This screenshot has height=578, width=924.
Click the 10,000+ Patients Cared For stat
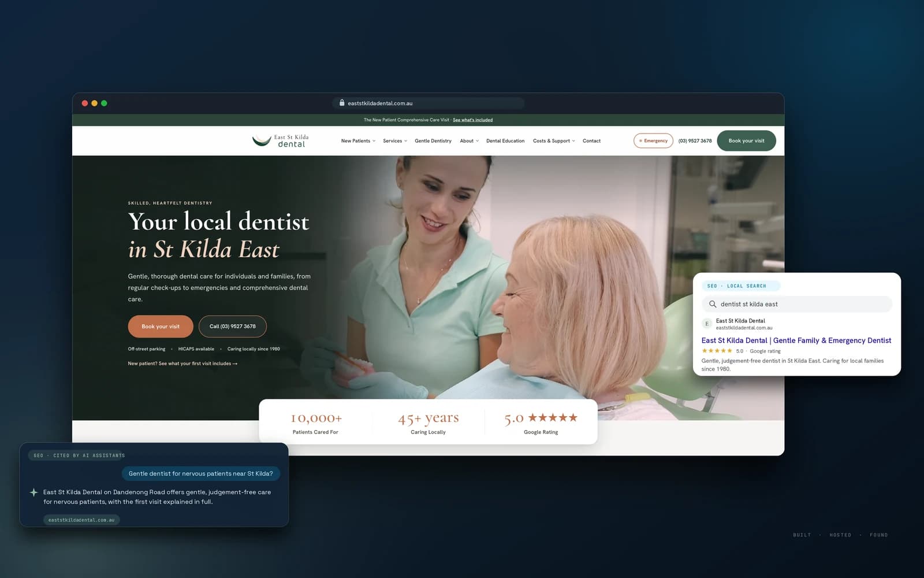[315, 423]
